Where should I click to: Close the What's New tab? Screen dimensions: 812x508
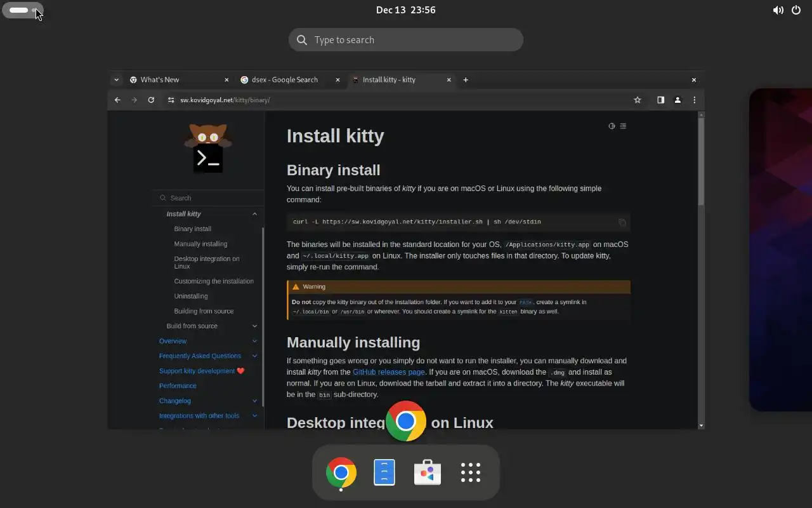pyautogui.click(x=226, y=80)
